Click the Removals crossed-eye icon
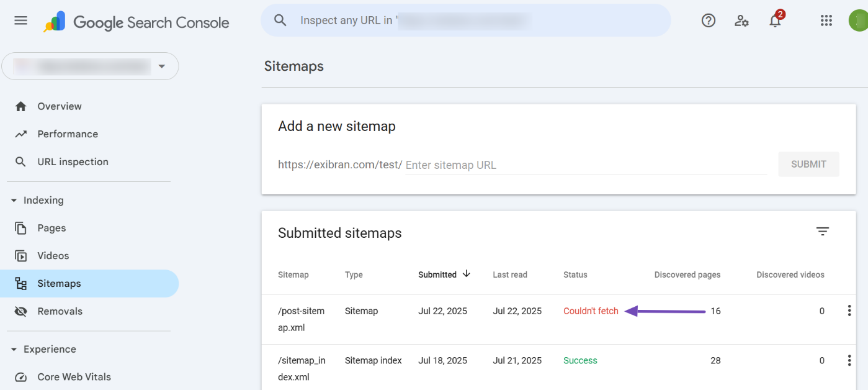 point(21,311)
